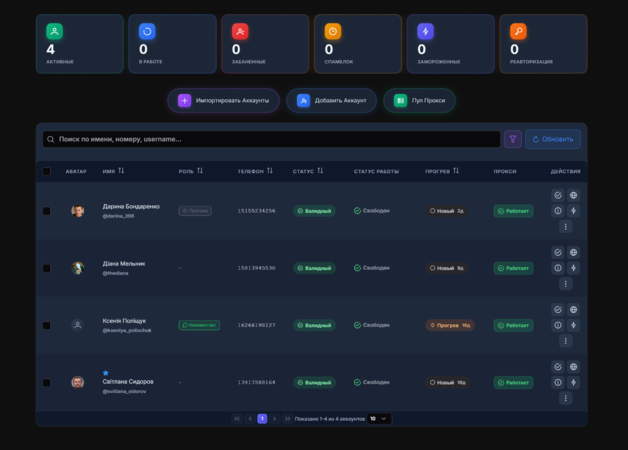Click the purple filter funnel icon
The height and width of the screenshot is (450, 628).
tap(513, 139)
